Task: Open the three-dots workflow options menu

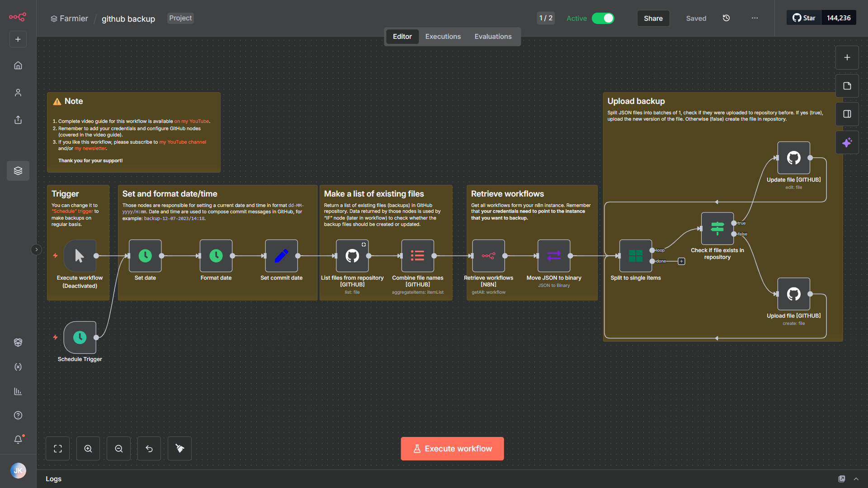Action: [x=755, y=18]
